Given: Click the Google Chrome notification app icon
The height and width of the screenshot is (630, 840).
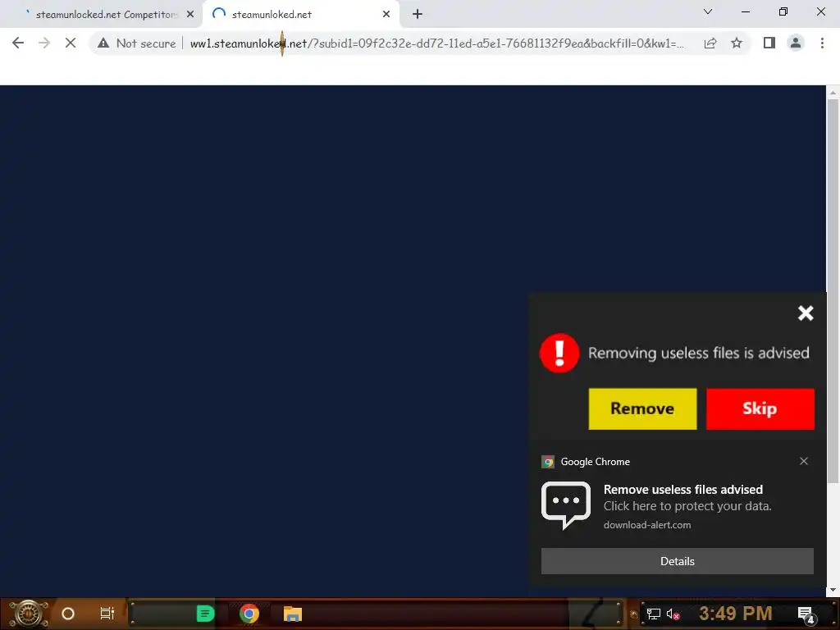Looking at the screenshot, I should tap(547, 462).
